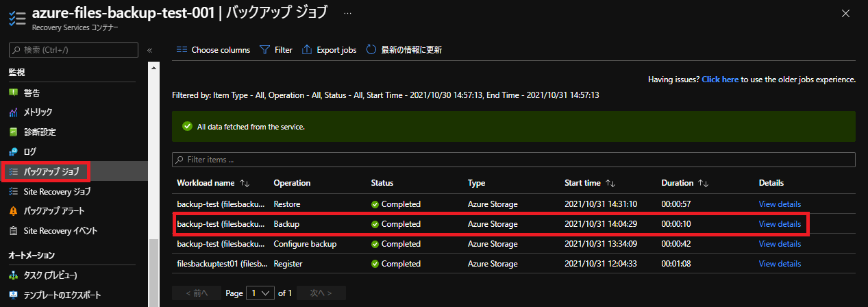Focus the 検索 (Ctrl+/) sidebar search box
Viewport: 868px width, 307px height.
click(74, 50)
